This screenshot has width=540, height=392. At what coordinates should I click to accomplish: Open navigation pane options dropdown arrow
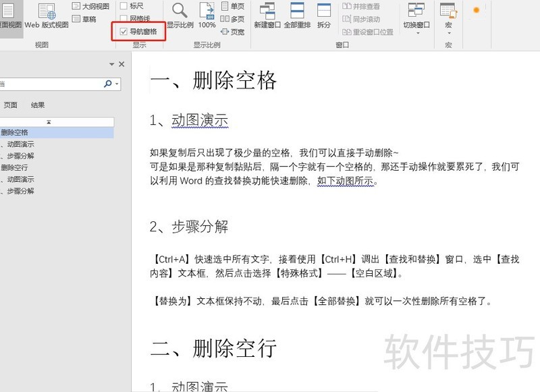[x=111, y=64]
